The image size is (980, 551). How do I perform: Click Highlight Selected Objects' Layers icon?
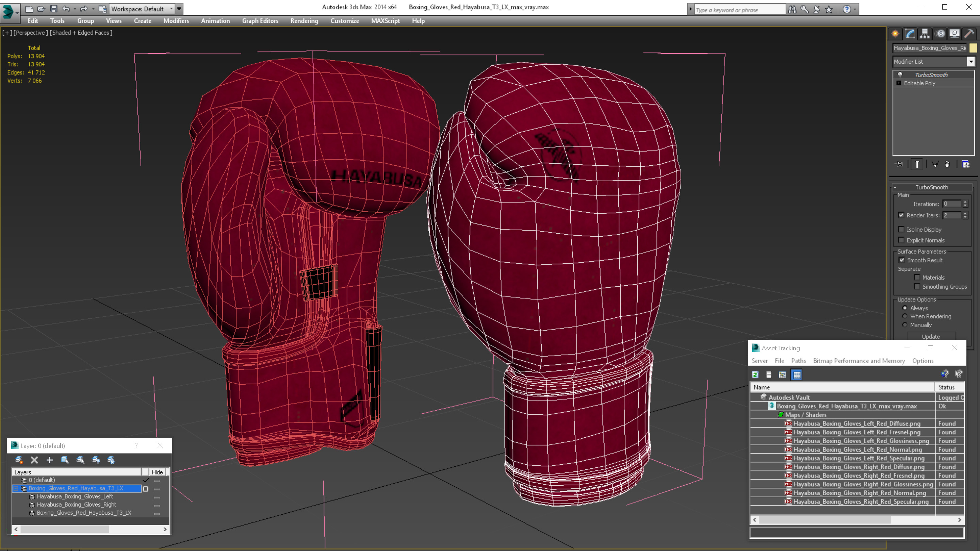coord(80,460)
